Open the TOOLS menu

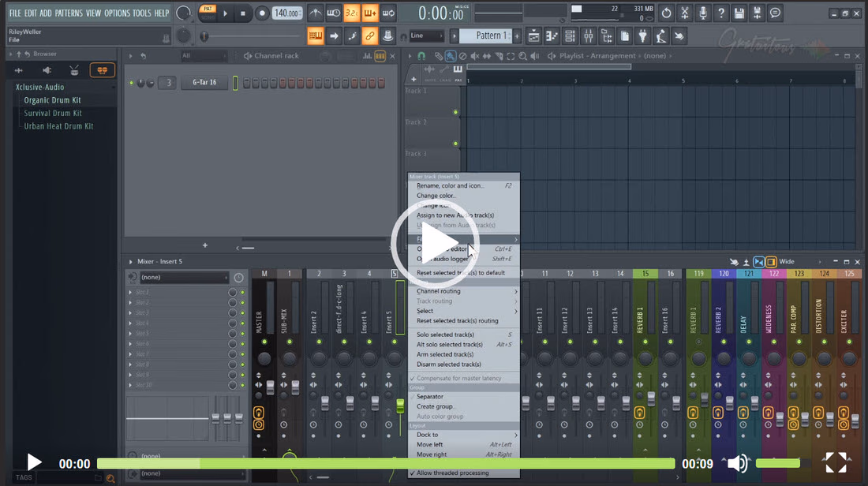[142, 13]
